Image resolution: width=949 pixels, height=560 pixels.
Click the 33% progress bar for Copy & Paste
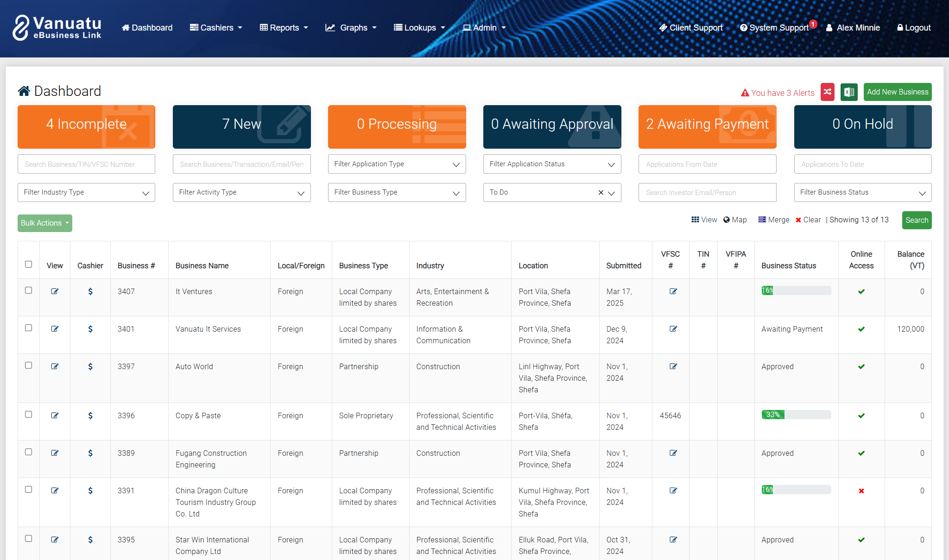tap(796, 415)
